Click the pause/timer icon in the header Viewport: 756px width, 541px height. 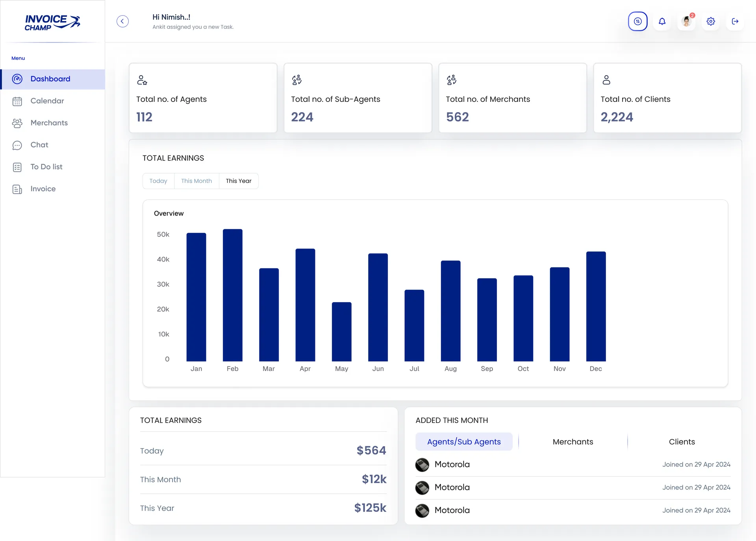[x=637, y=21]
